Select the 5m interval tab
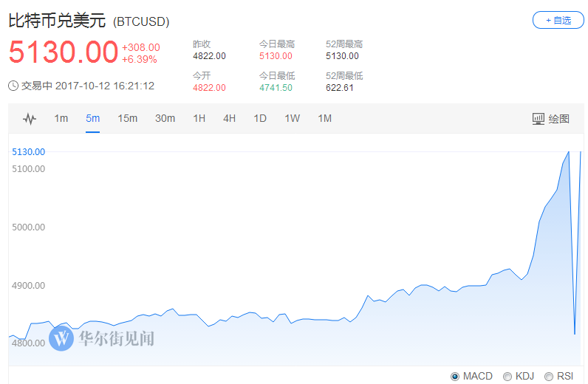This screenshot has width=588, height=384. [92, 119]
